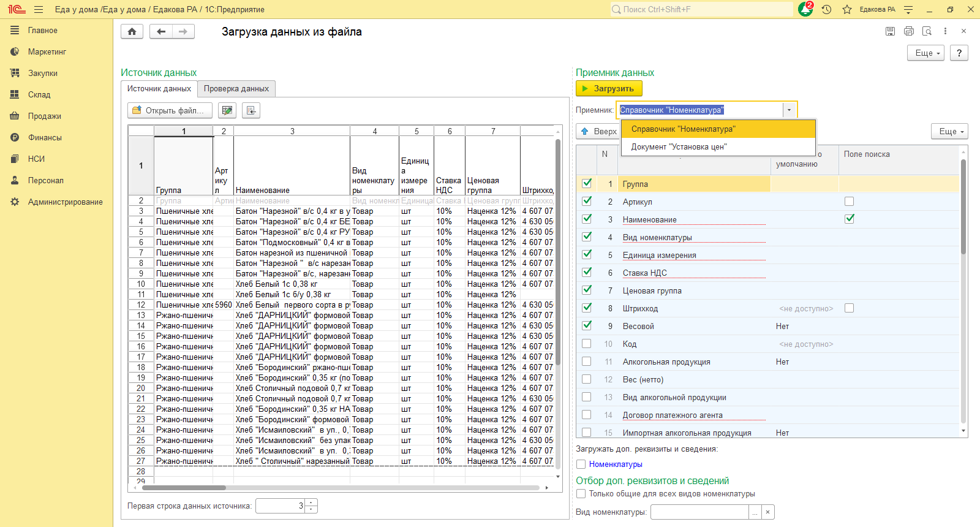Open the three-dot form options
Viewport: 980px width, 527px height.
945,31
